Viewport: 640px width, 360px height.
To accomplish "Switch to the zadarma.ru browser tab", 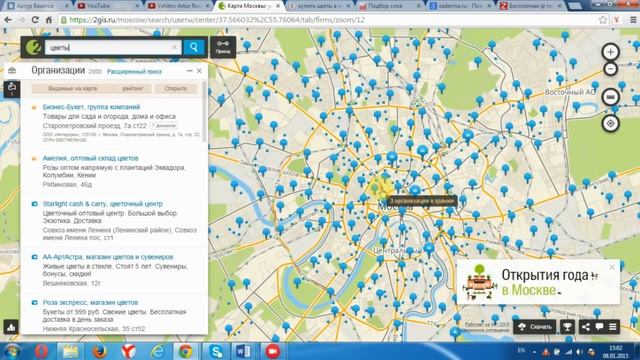I will click(x=460, y=6).
